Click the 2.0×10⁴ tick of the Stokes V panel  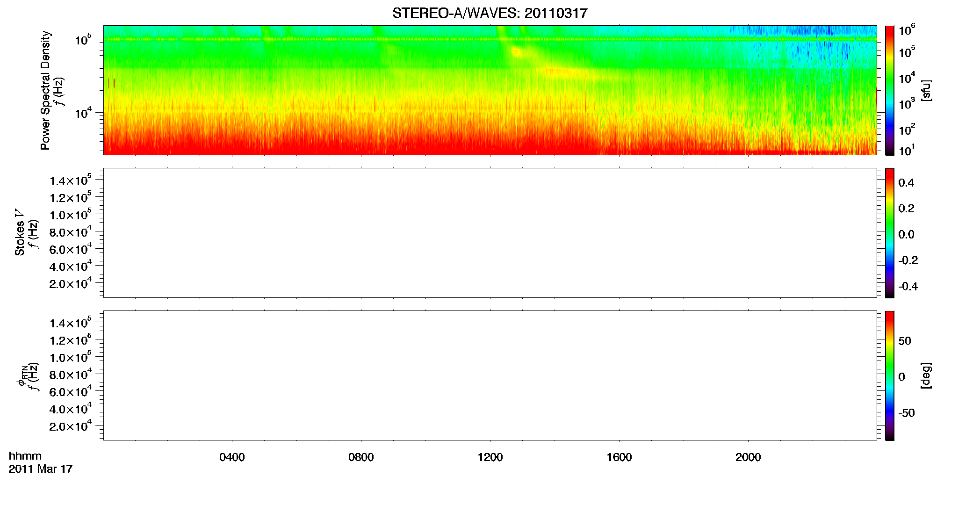[71, 283]
